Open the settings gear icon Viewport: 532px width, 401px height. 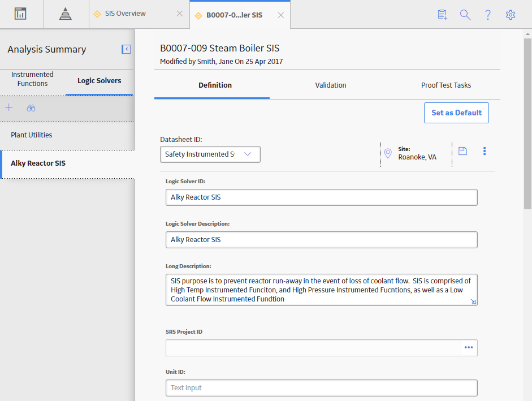point(511,15)
